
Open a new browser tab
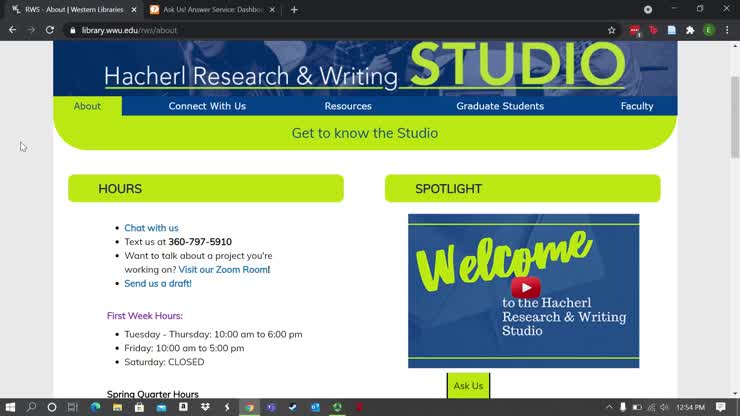[x=294, y=10]
